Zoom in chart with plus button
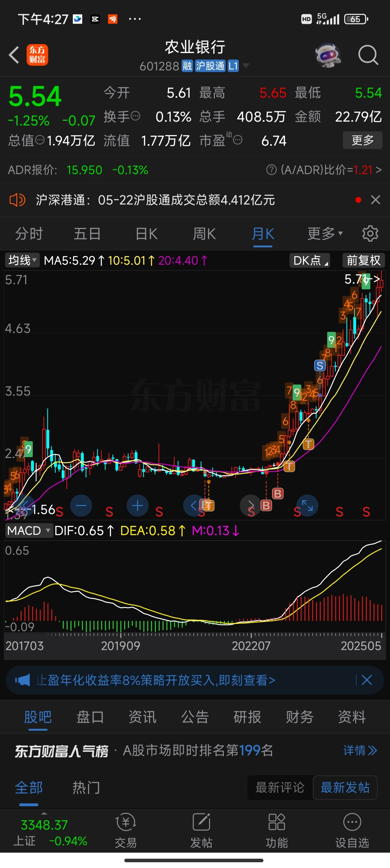390x868 pixels. click(138, 505)
